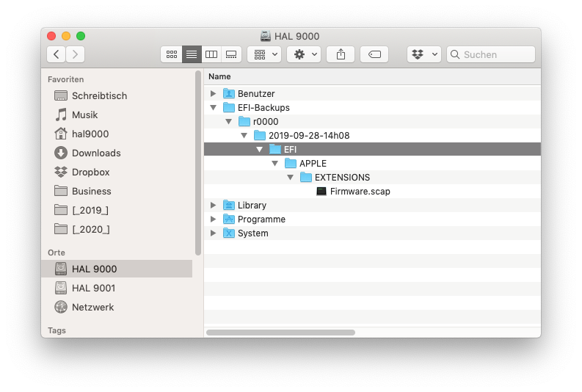Collapse the EFI-Backups folder
The height and width of the screenshot is (392, 582).
pos(213,108)
